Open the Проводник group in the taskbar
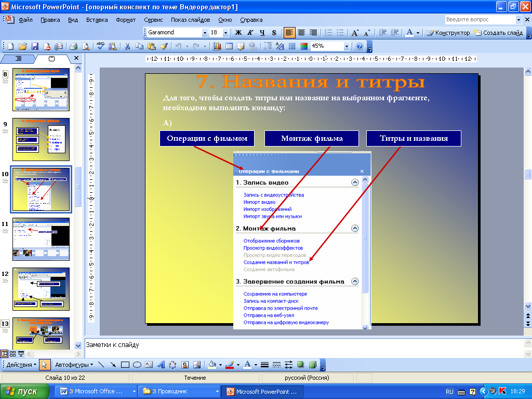Viewport: 532px width, 399px height. click(180, 392)
